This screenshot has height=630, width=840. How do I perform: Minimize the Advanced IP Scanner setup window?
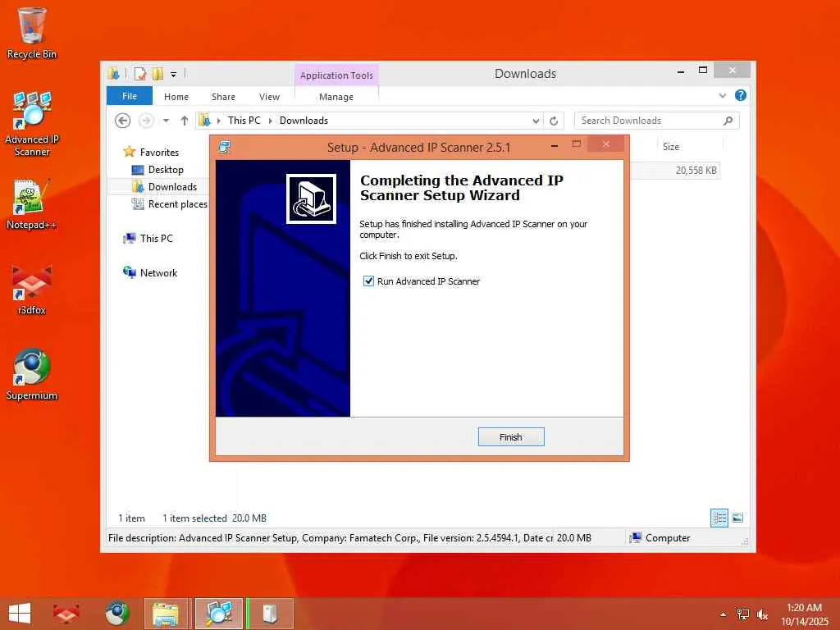555,145
